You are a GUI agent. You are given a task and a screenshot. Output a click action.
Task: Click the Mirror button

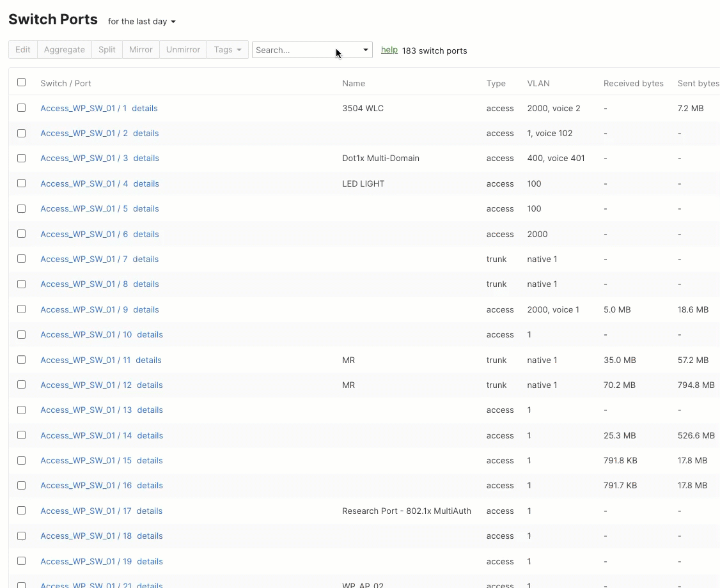[x=140, y=49]
